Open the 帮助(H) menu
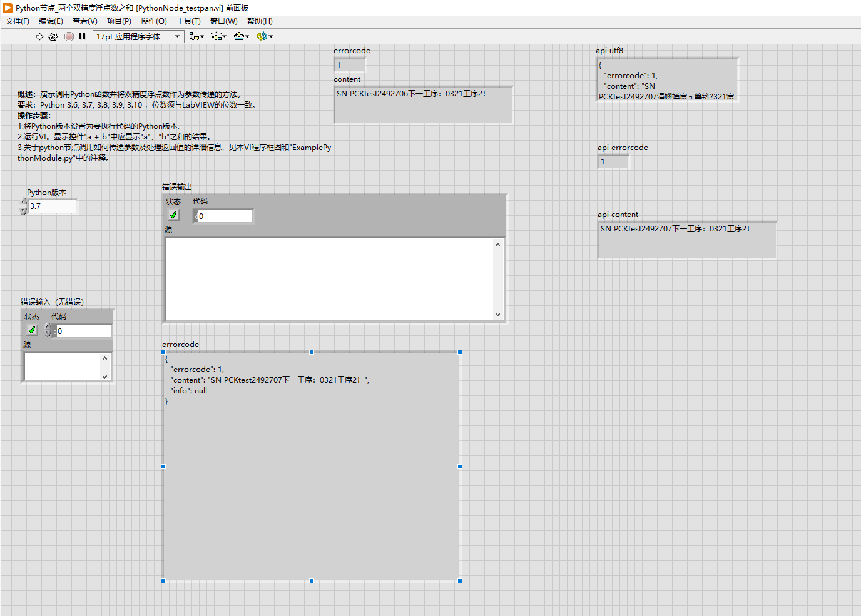This screenshot has width=861, height=616. tap(260, 21)
